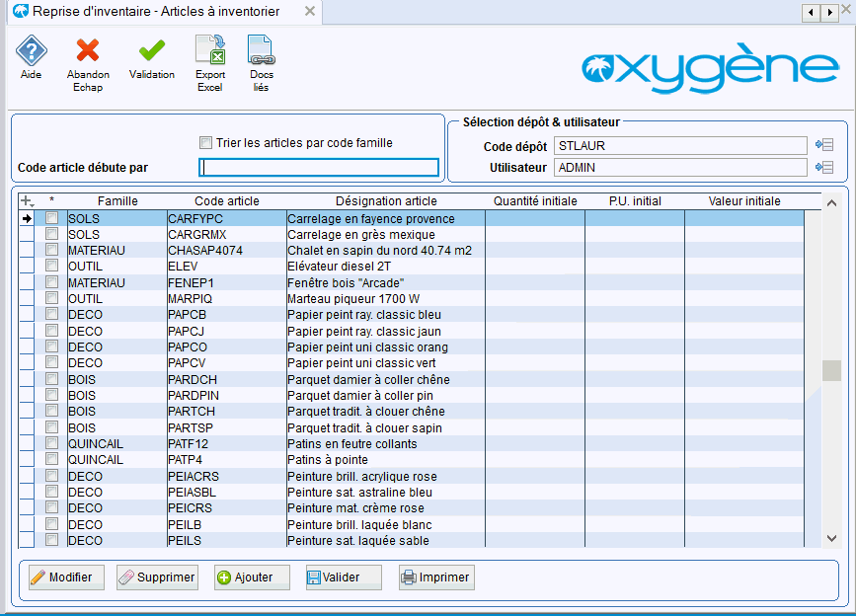Click the Abandon Echap red cross icon

coord(88,52)
